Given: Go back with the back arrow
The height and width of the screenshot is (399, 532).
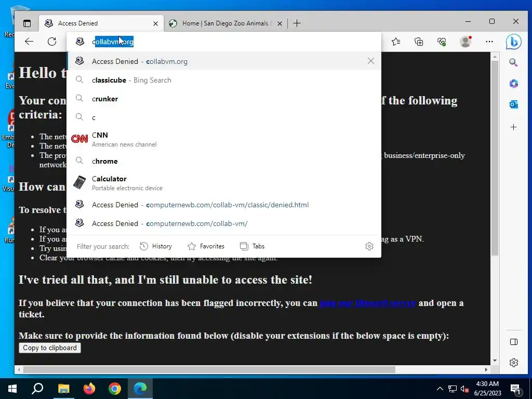Looking at the screenshot, I should click(x=29, y=42).
